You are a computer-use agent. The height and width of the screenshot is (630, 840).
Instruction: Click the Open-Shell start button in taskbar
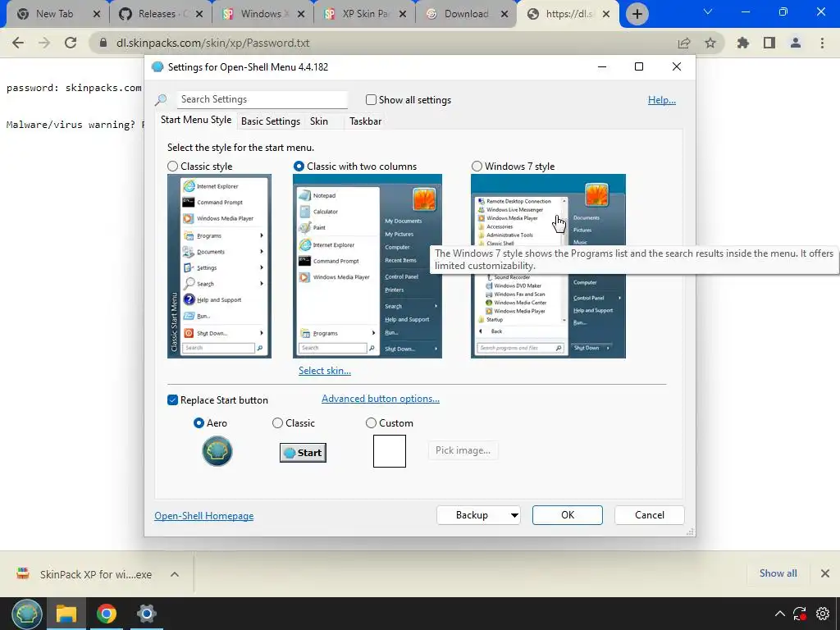[27, 614]
